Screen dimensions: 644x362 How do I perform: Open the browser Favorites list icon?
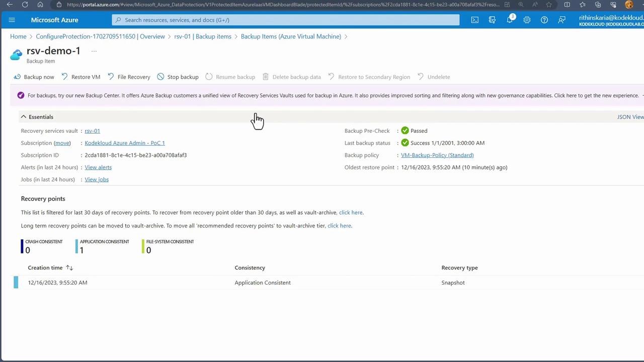pyautogui.click(x=583, y=5)
